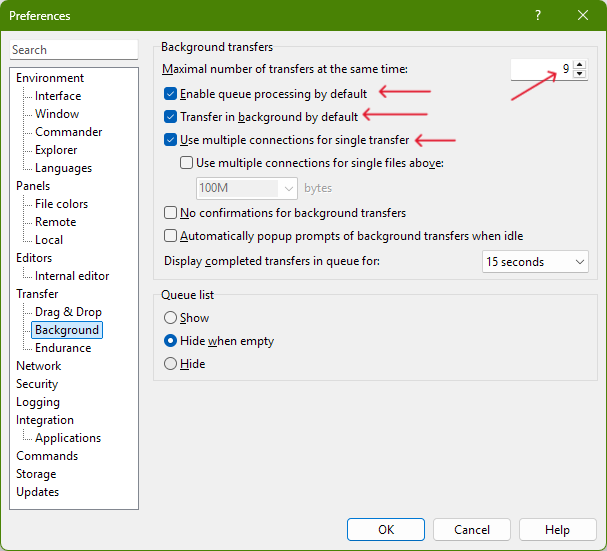Click the OK button
Viewport: 607px width, 551px height.
386,530
